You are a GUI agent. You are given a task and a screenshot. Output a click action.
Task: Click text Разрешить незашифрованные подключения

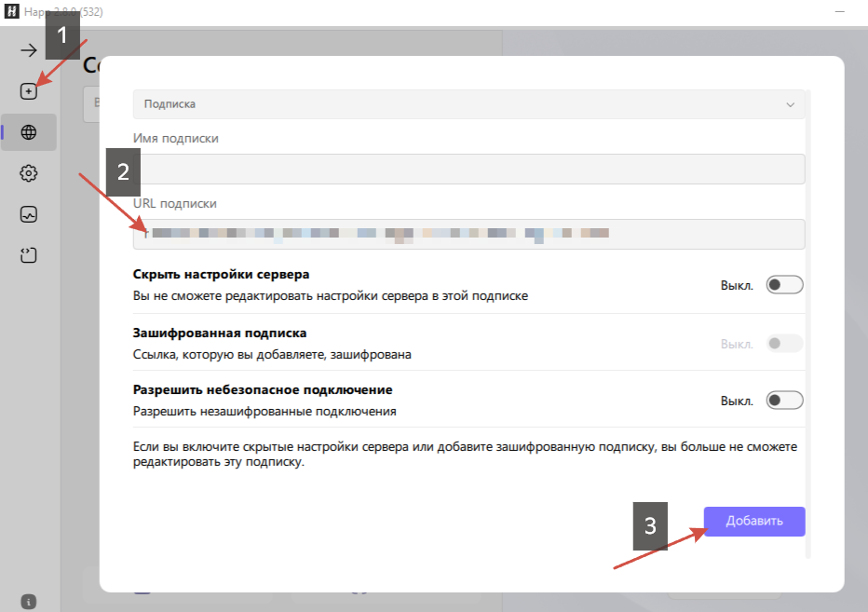(264, 412)
